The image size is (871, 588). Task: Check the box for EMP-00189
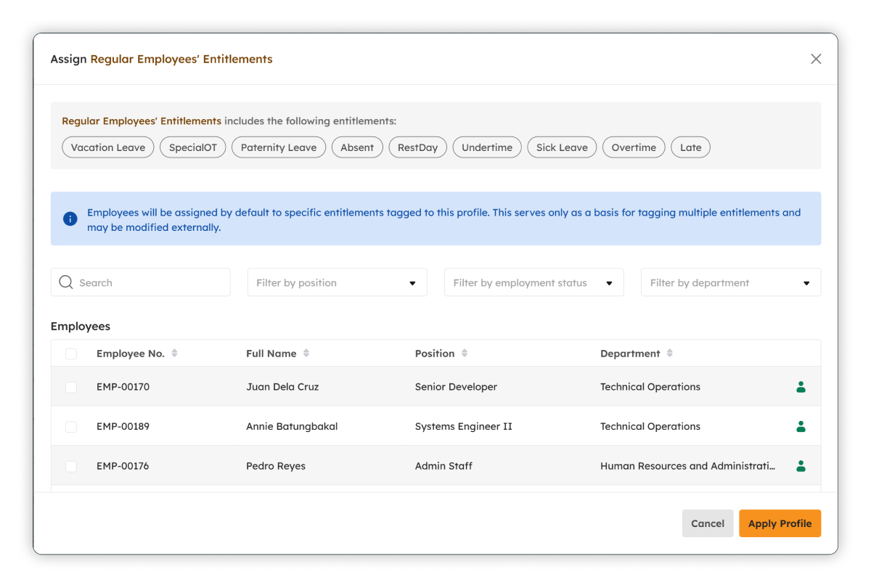(x=71, y=427)
